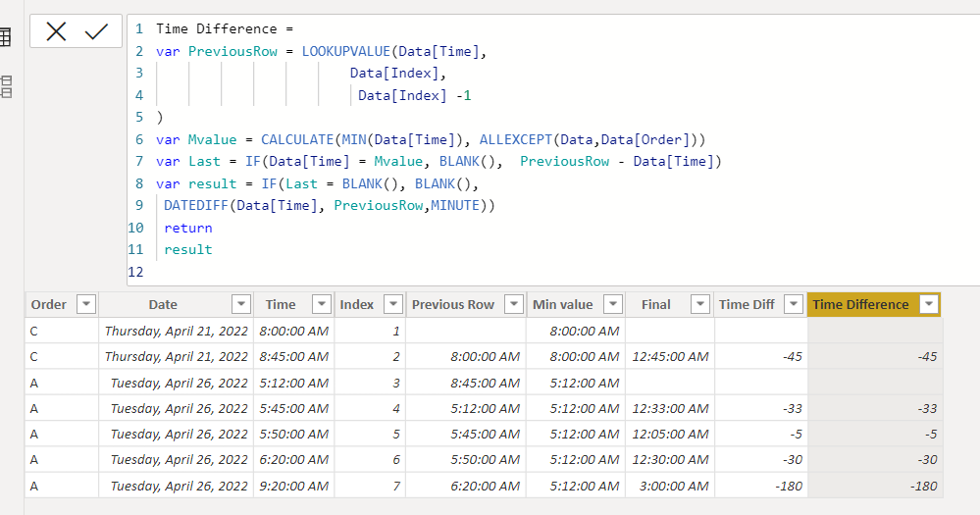Click the Index cell with value 7
This screenshot has width=980, height=515.
pyautogui.click(x=370, y=486)
